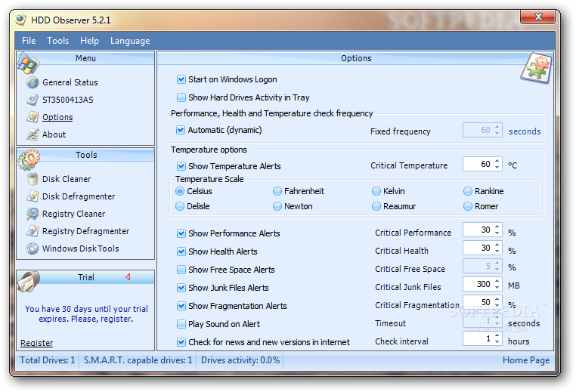Viewport: 576px width, 392px height.
Task: Open the Home Page link
Action: click(526, 360)
